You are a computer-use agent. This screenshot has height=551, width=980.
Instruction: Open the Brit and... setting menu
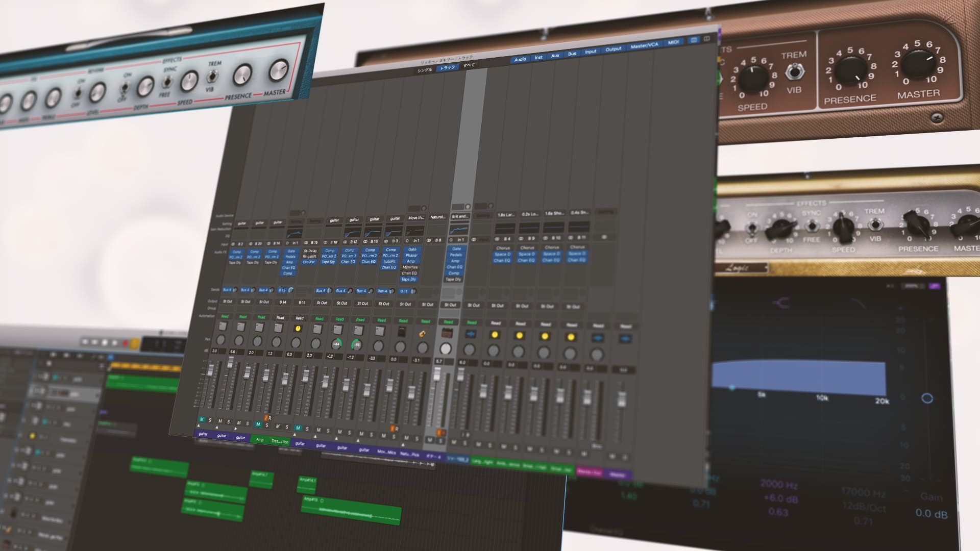459,216
